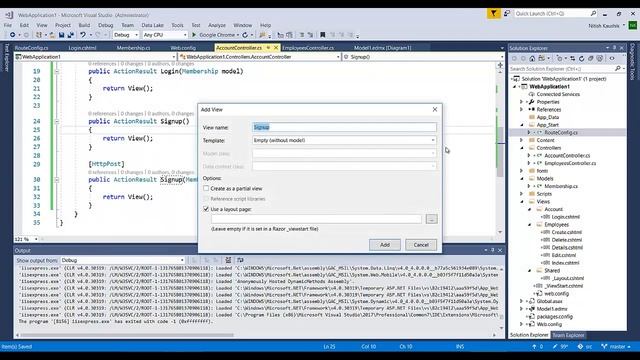Click Home icon in Solution Explorer toolbar
Viewport: 640px width, 360px height.
532,58
